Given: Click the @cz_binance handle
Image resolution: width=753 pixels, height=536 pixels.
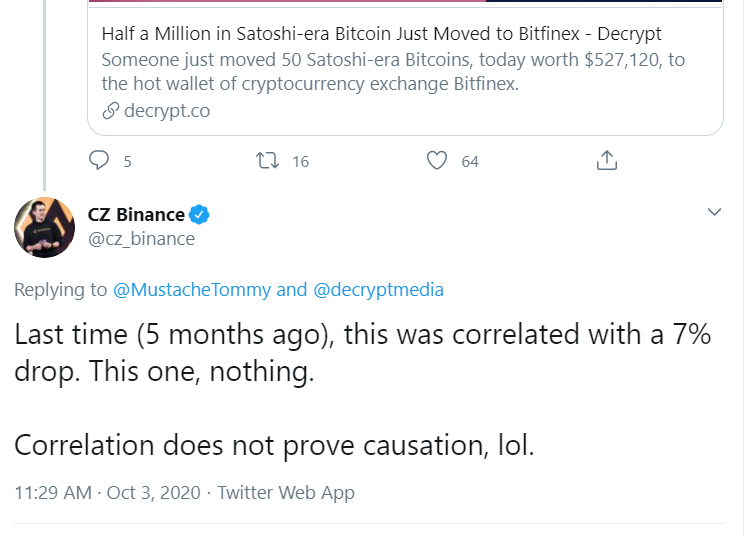Looking at the screenshot, I should 141,239.
